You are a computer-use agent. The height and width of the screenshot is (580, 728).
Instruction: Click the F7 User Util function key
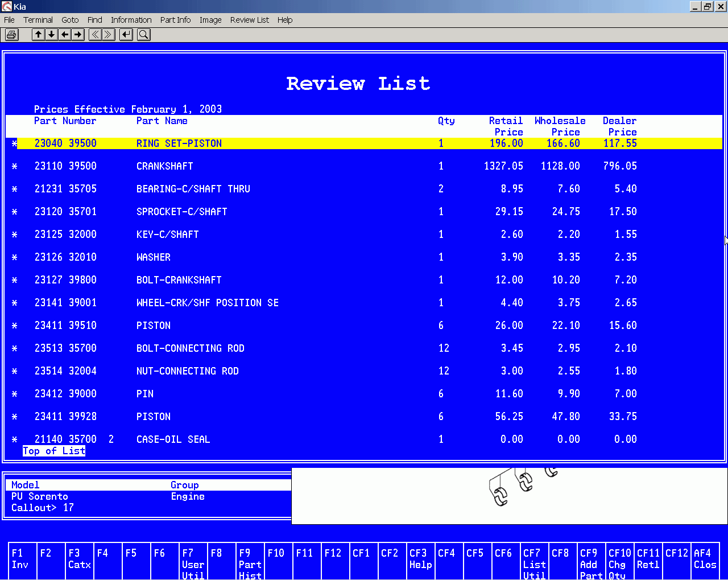(x=193, y=561)
